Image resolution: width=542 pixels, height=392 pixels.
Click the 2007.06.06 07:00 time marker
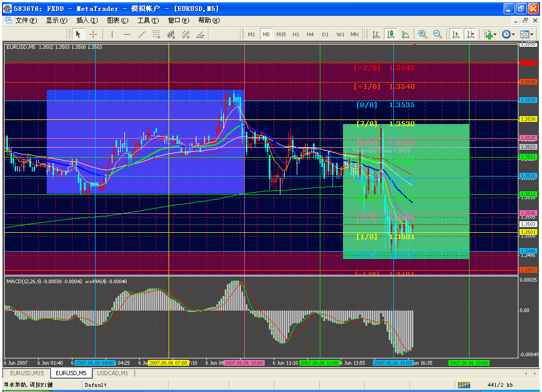(x=169, y=363)
